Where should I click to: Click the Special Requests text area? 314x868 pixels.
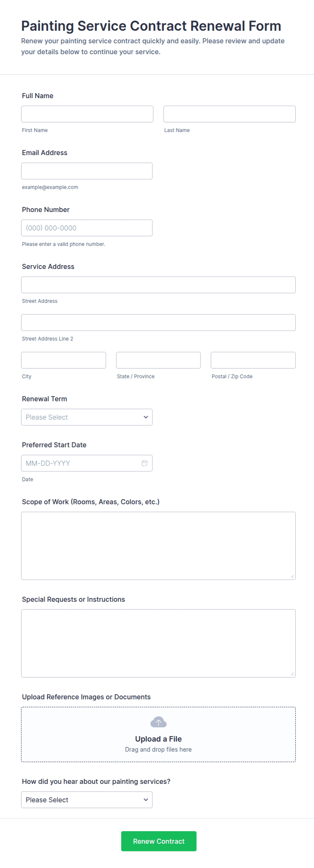pyautogui.click(x=158, y=643)
